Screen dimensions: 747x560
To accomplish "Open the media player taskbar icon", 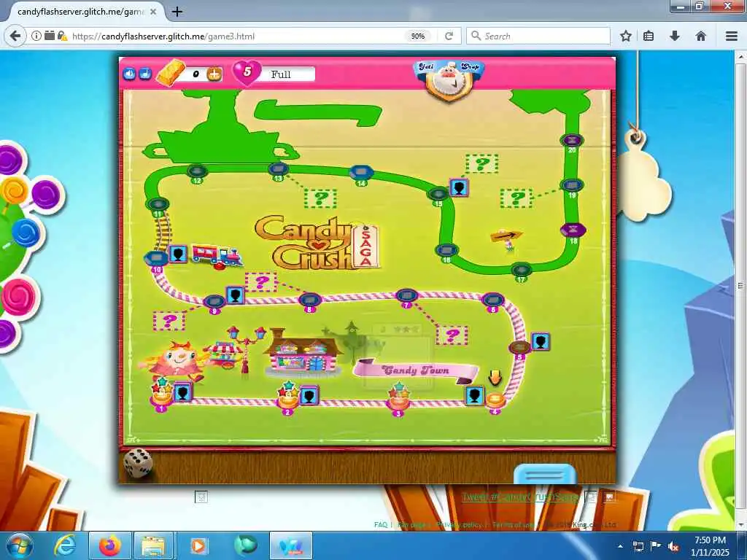I will (x=198, y=545).
